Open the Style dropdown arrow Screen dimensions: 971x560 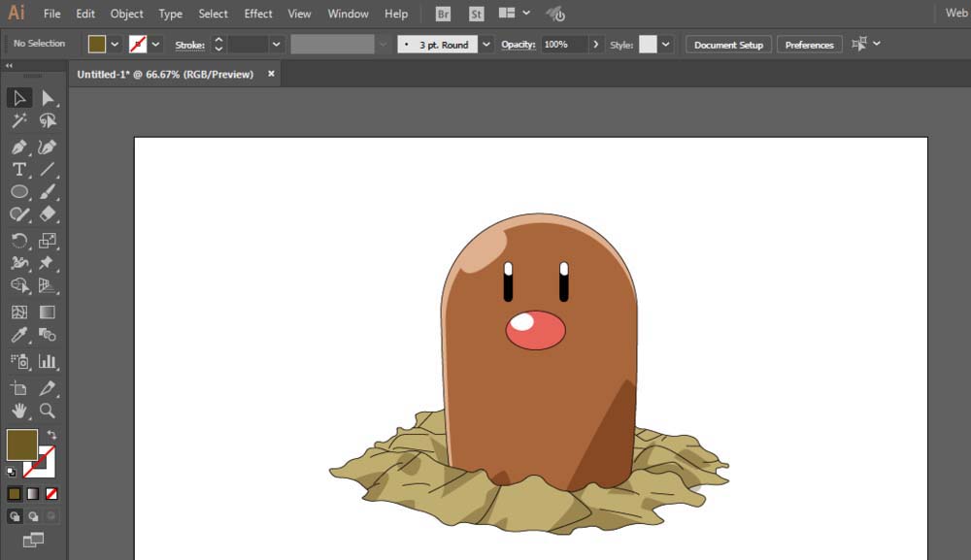click(666, 45)
